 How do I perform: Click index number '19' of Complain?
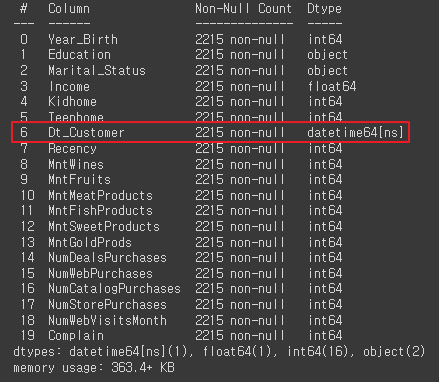click(27, 336)
